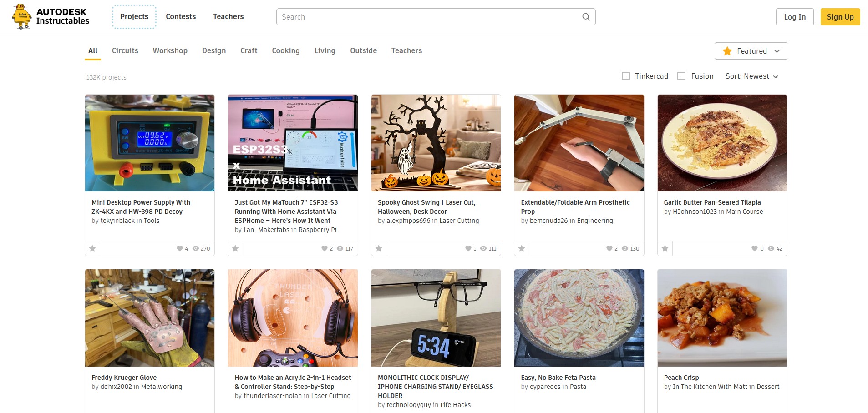
Task: Switch to the Circuits category tab
Action: [125, 50]
